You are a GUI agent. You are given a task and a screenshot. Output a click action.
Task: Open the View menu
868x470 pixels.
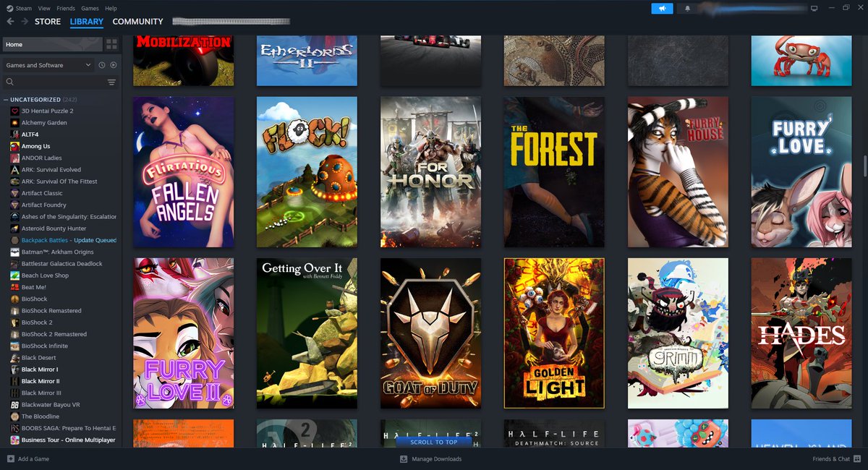click(x=44, y=8)
